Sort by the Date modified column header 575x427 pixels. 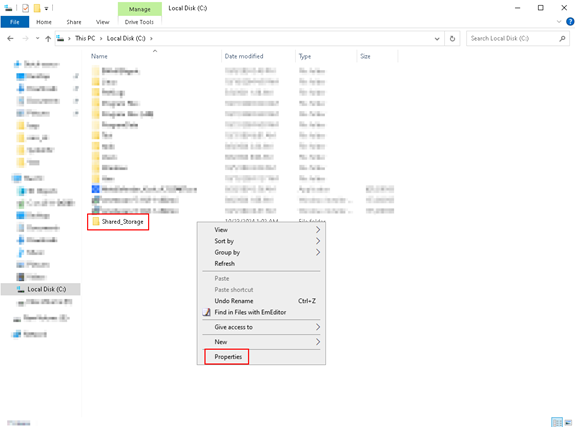[244, 56]
